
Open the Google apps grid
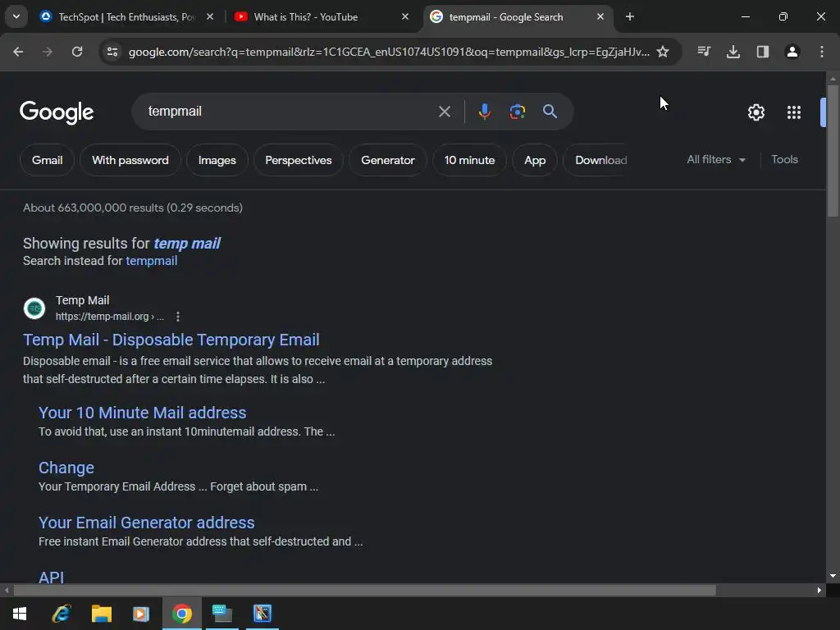(x=794, y=112)
